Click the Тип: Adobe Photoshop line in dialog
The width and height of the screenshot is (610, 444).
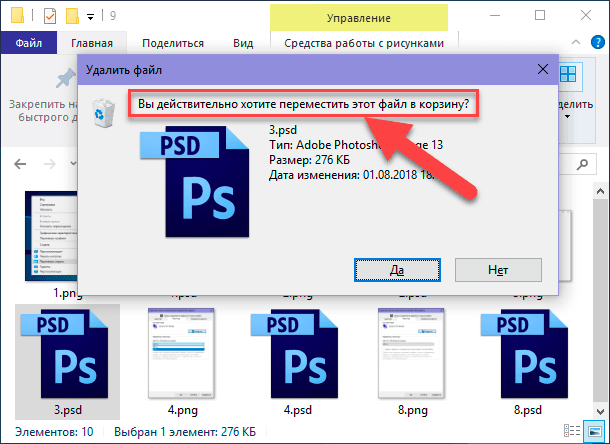(x=356, y=145)
